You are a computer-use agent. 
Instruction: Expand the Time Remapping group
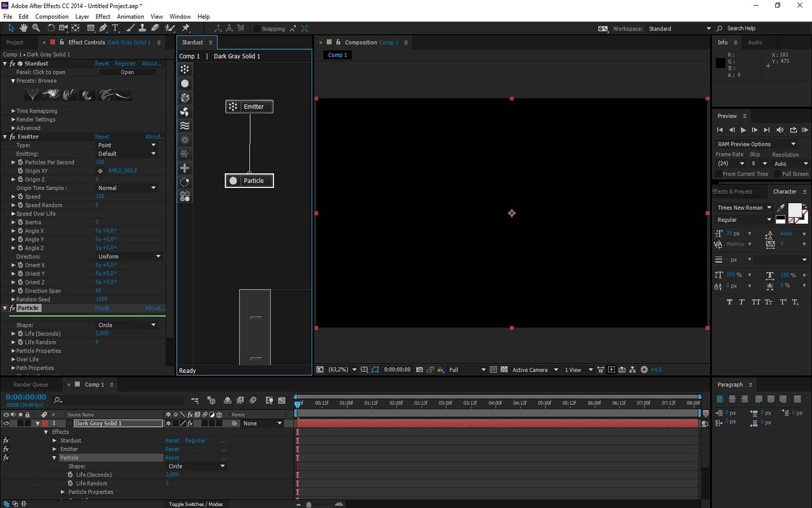point(14,111)
